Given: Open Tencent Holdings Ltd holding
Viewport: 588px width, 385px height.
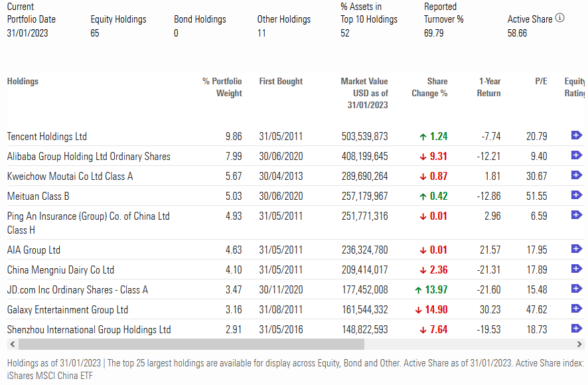Looking at the screenshot, I should [47, 137].
